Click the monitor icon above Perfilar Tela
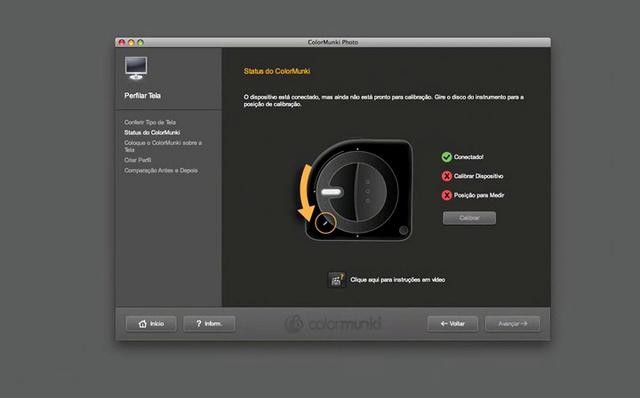The height and width of the screenshot is (398, 640). click(136, 68)
